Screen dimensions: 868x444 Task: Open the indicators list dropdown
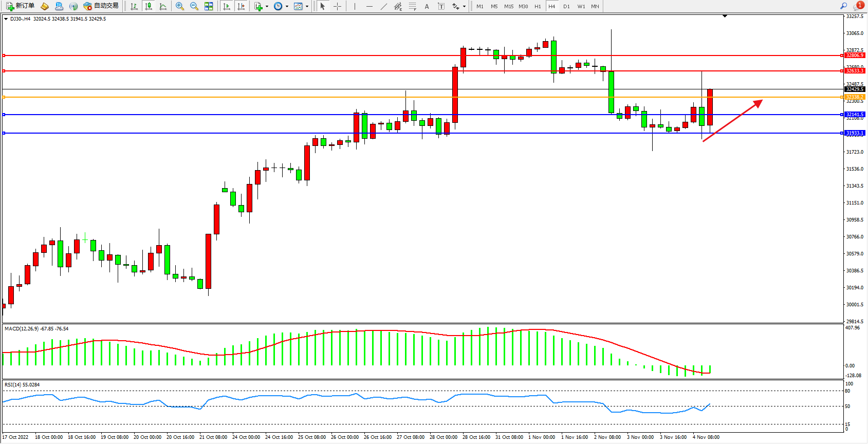261,6
